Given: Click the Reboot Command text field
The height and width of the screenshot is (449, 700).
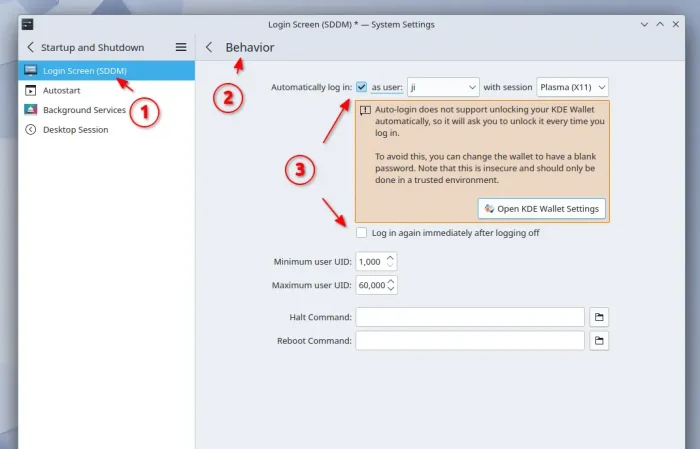Looking at the screenshot, I should click(469, 341).
